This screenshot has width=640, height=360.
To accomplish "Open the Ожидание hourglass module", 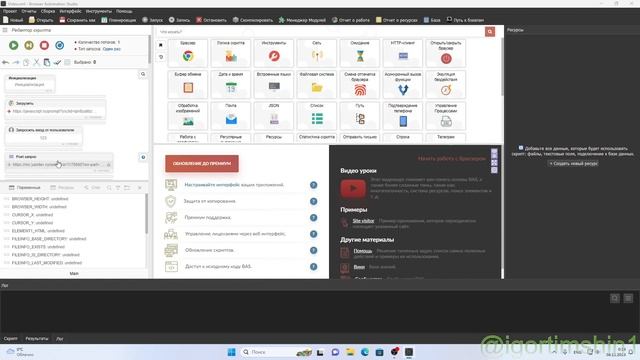I will pos(360,53).
